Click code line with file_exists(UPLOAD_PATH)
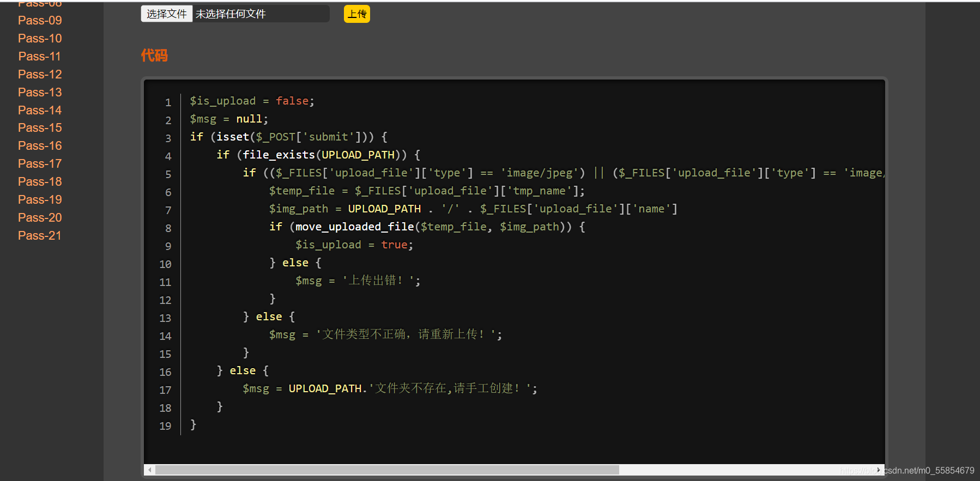 (x=318, y=155)
